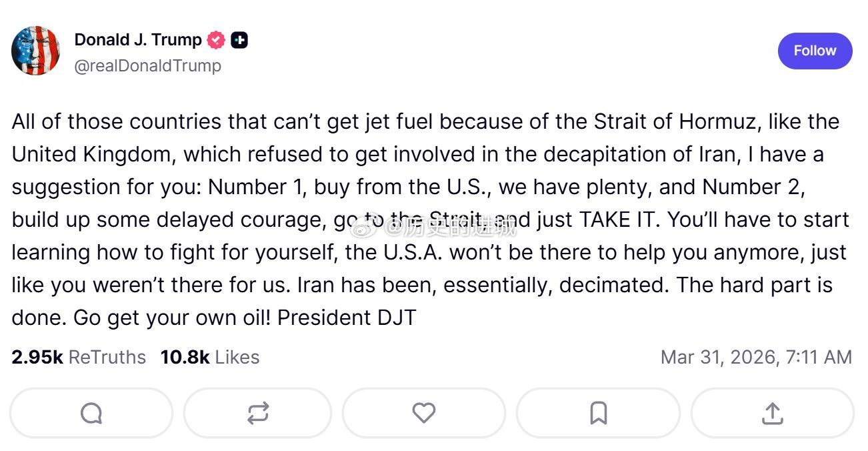Click the Mar 31, 2026 timestamp
Viewport: 868px width, 451px height.
pos(756,358)
